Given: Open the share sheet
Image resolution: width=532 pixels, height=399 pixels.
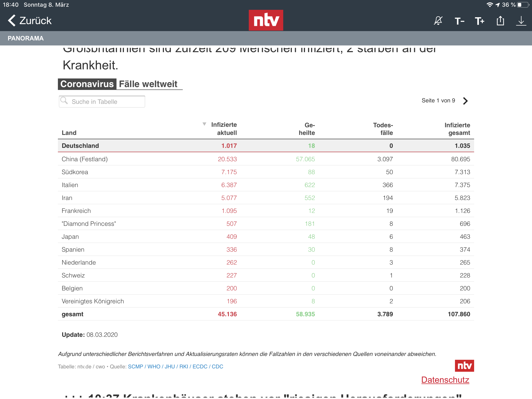Looking at the screenshot, I should coord(500,21).
